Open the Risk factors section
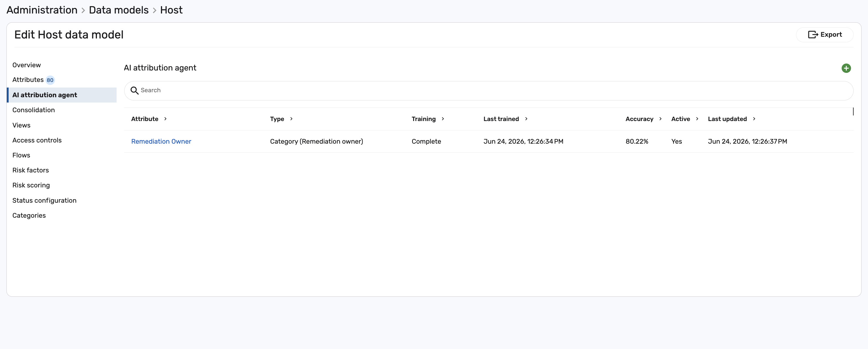 click(31, 170)
